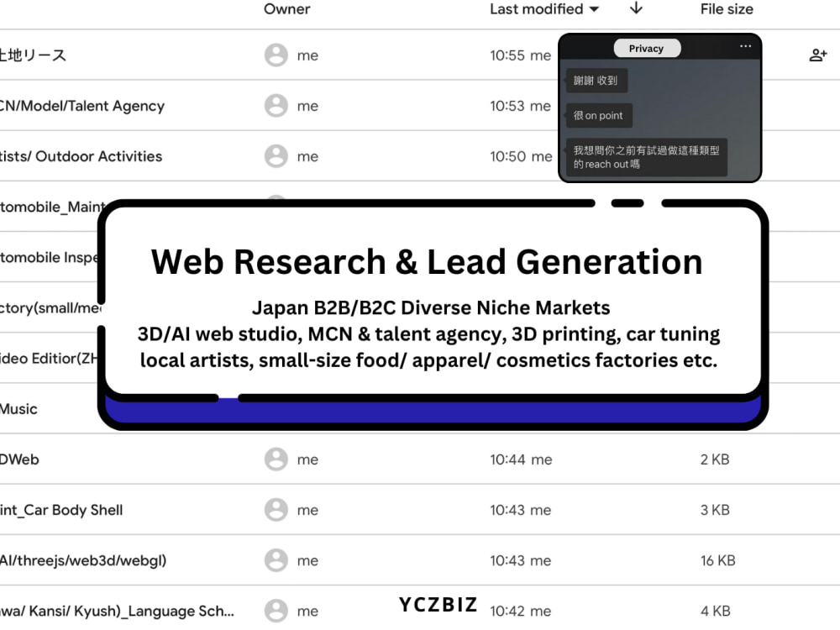Viewport: 840px width, 630px height.
Task: Click owner avatar in Outdoor Activities row
Action: click(276, 156)
